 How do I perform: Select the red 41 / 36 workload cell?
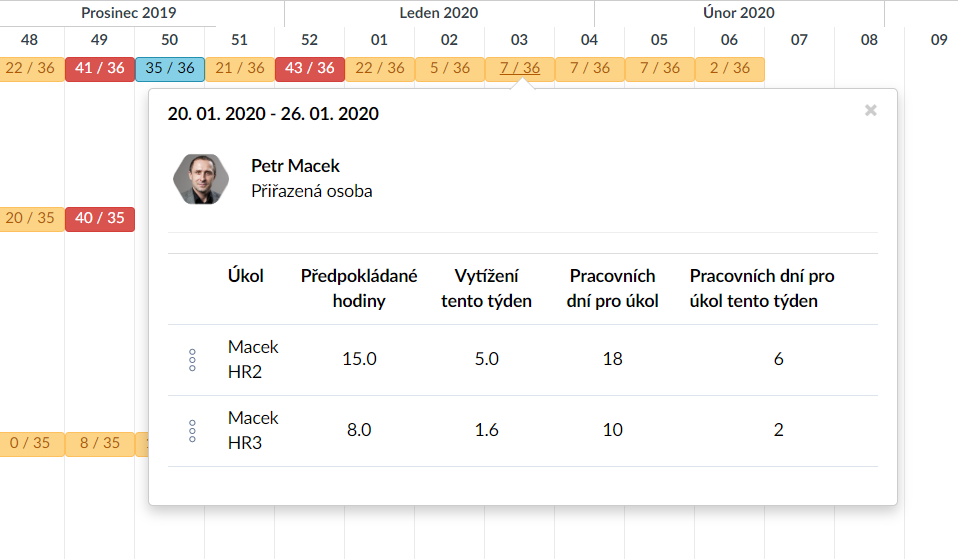pyautogui.click(x=100, y=68)
